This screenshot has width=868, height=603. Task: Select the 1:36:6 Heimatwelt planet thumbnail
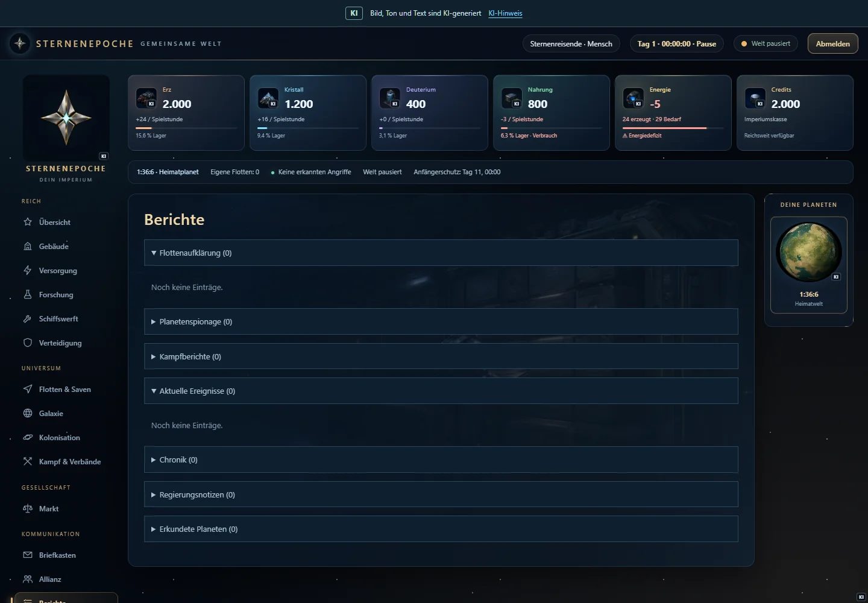808,265
